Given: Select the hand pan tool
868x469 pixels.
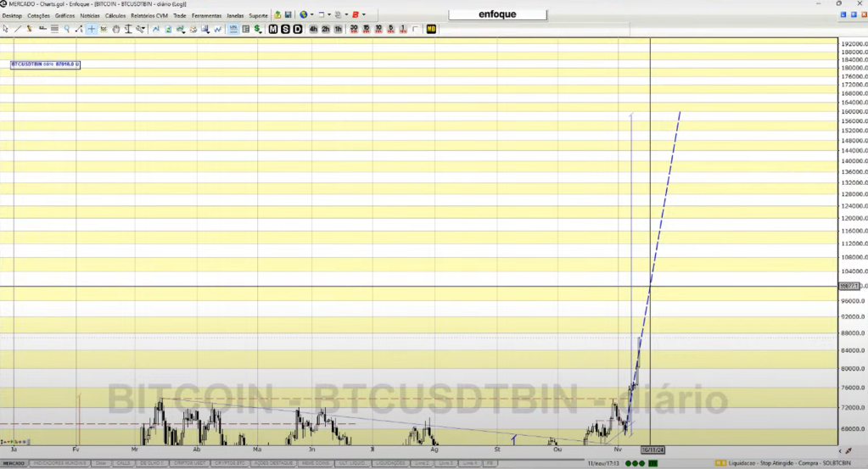Looking at the screenshot, I should pos(115,29).
